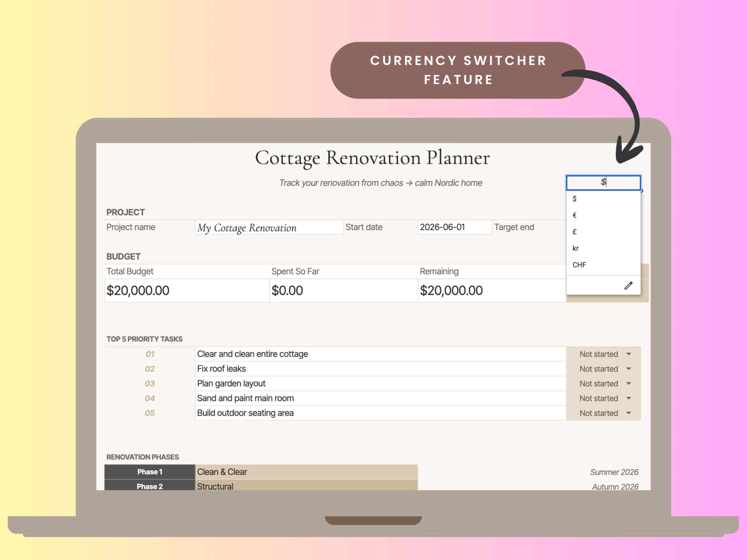
Task: Click the Remaining header label
Action: click(x=439, y=271)
